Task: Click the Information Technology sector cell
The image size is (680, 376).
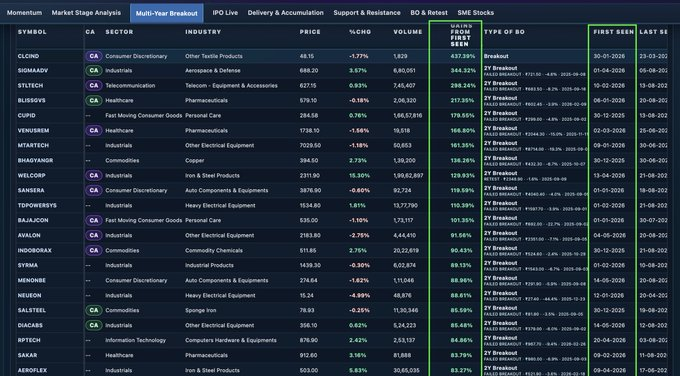Action: coord(135,340)
